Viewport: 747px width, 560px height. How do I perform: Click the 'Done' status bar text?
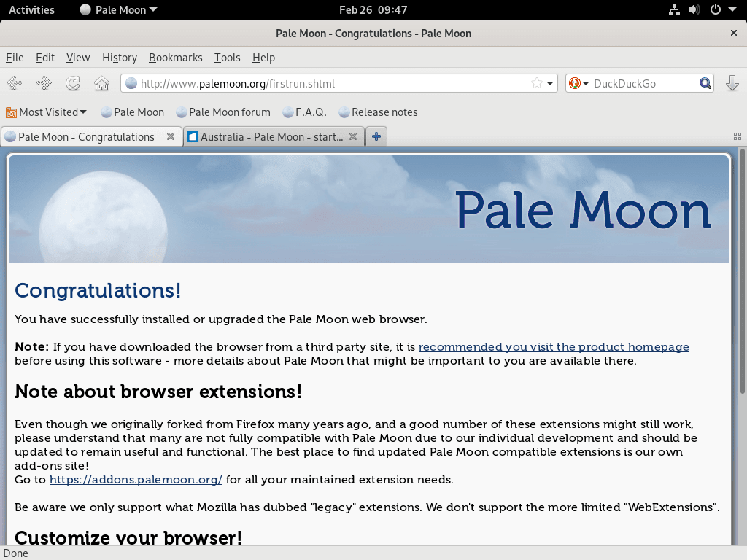(16, 553)
